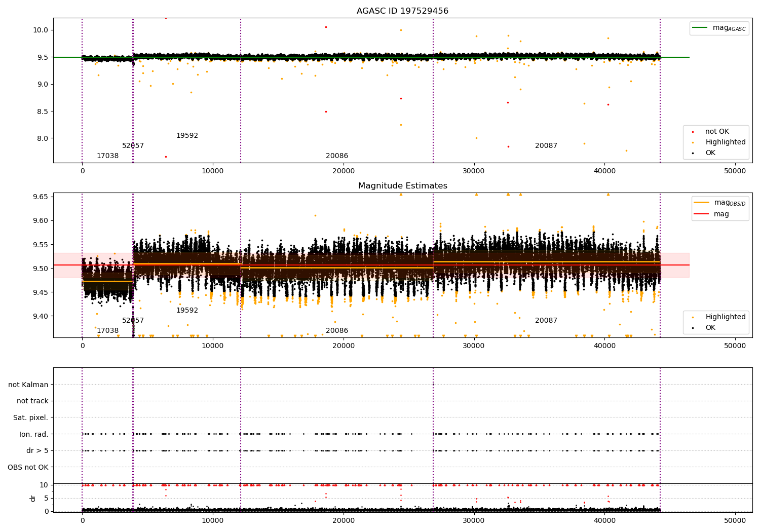Click the 9.65 y-axis tick label
Screen dimensions: 760x532
pos(41,197)
